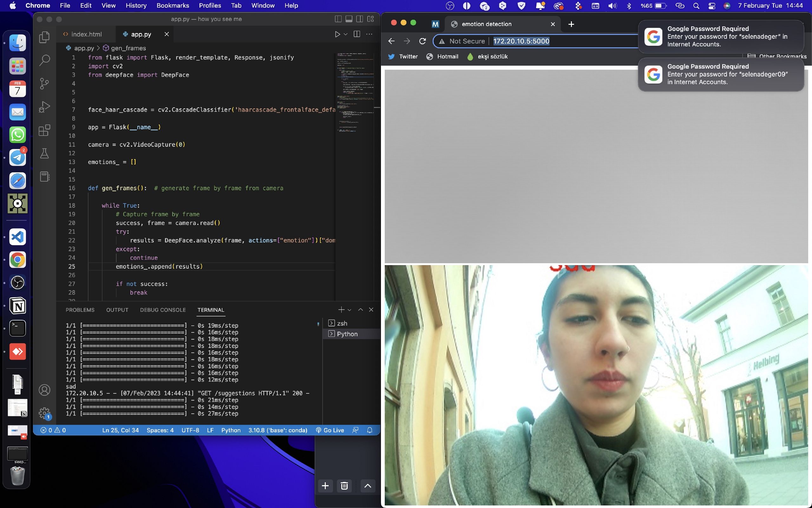Screen dimensions: 812x508
Task: Open the VS Code Explorer panel
Action: coord(44,37)
